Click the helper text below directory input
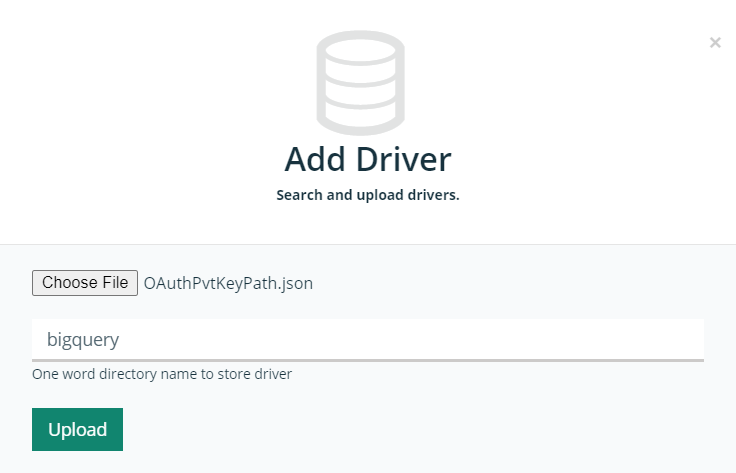The image size is (736, 473). click(x=162, y=374)
